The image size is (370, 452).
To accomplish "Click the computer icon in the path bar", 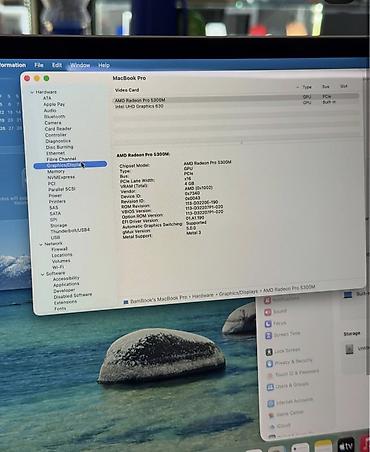I will (x=126, y=302).
